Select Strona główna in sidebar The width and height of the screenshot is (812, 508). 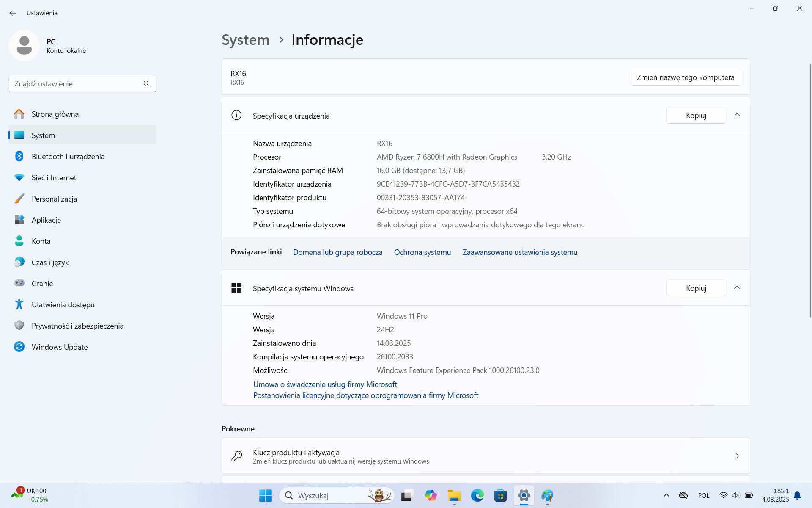(82, 114)
